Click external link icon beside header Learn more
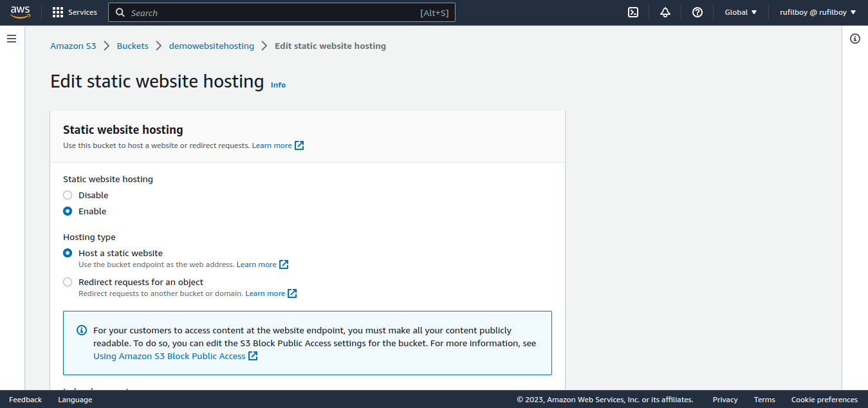Screen dimensions: 868x408 pyautogui.click(x=299, y=145)
